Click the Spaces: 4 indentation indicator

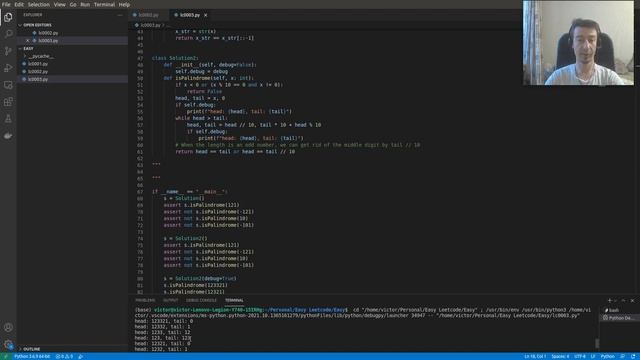(x=560, y=356)
